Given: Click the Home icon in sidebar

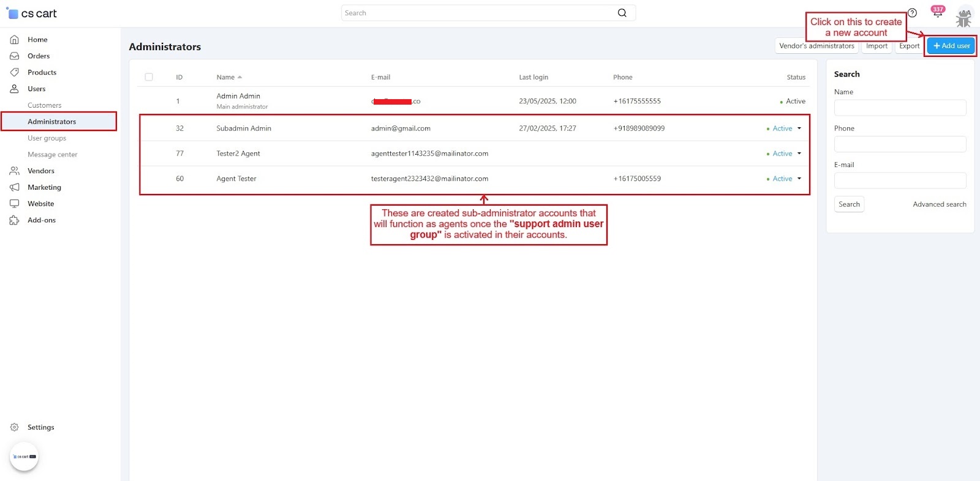Looking at the screenshot, I should [14, 40].
